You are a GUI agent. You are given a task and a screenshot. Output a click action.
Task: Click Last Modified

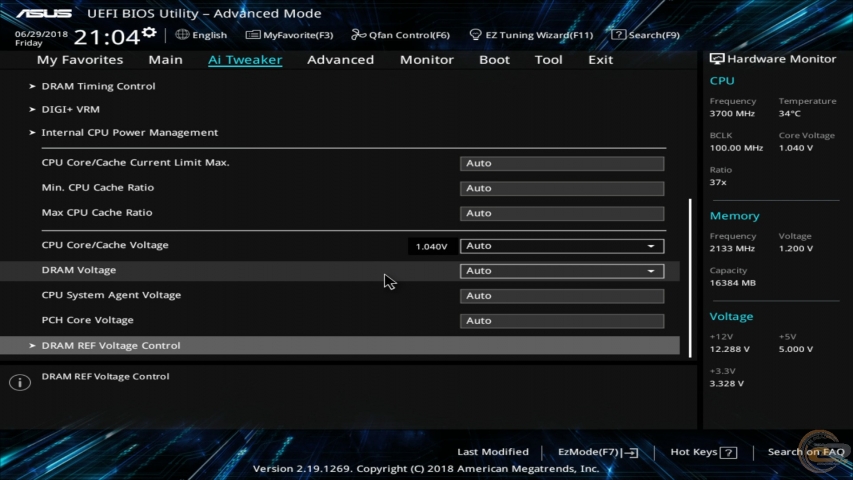493,452
